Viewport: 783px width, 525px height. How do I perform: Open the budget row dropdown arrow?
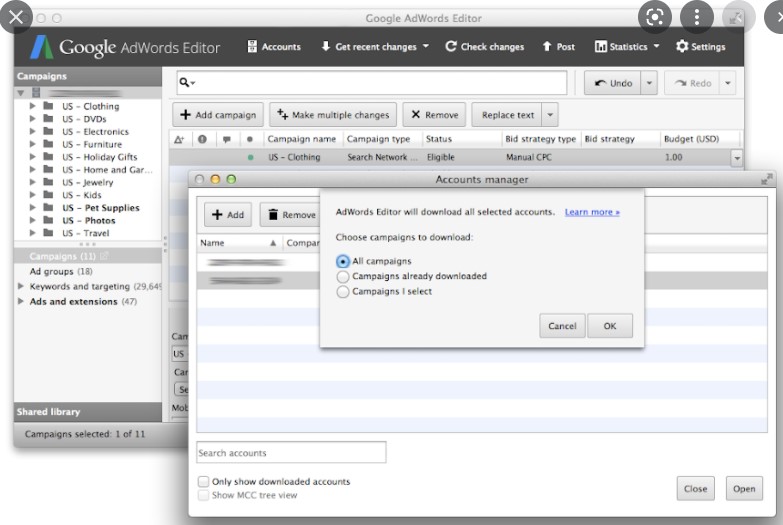[x=737, y=158]
